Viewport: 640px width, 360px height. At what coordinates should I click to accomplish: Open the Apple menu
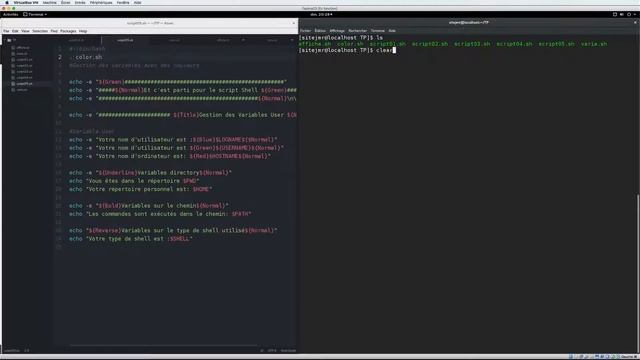tap(7, 2)
